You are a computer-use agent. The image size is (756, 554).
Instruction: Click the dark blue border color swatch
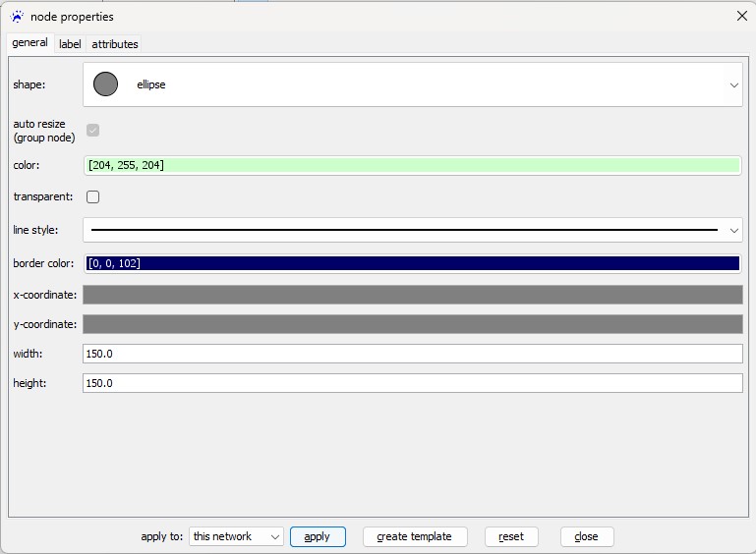pyautogui.click(x=412, y=263)
